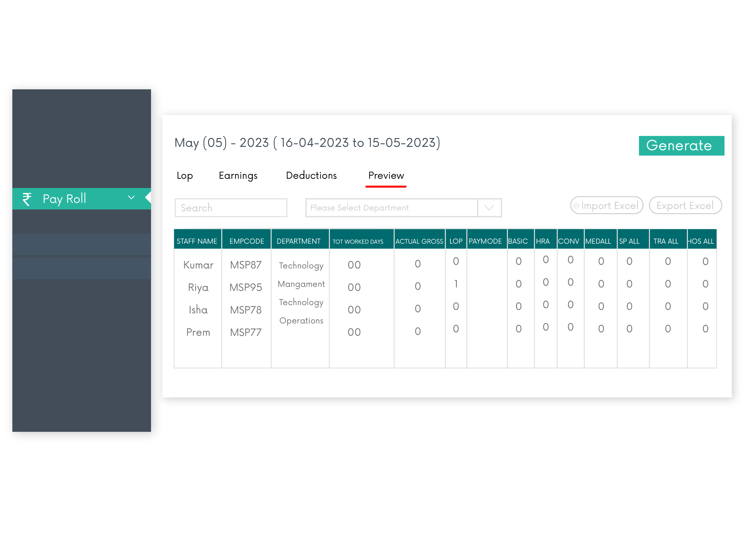This screenshot has height=535, width=756.
Task: Click the Import Excel arrow icon
Action: coord(576,206)
